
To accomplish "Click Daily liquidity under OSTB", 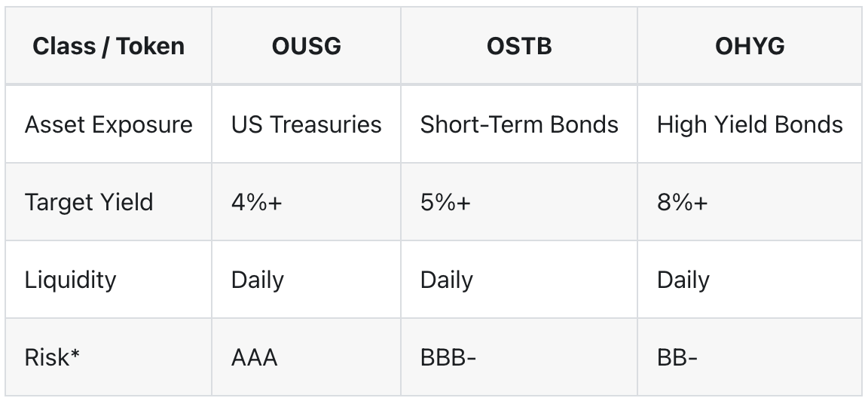I will pos(519,279).
